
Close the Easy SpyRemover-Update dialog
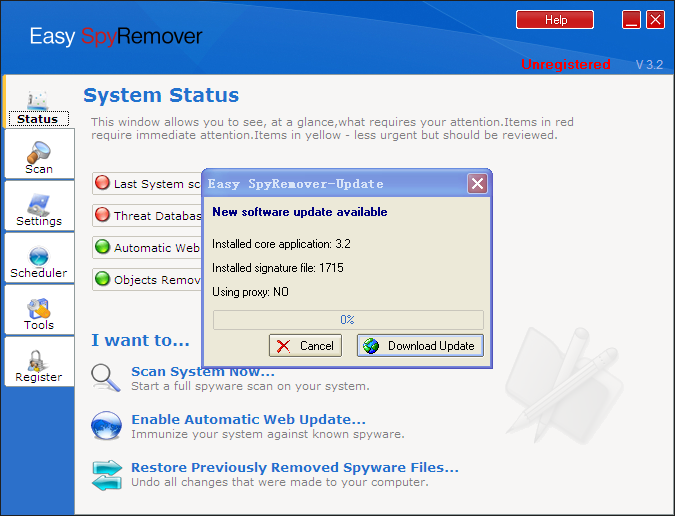pyautogui.click(x=477, y=184)
